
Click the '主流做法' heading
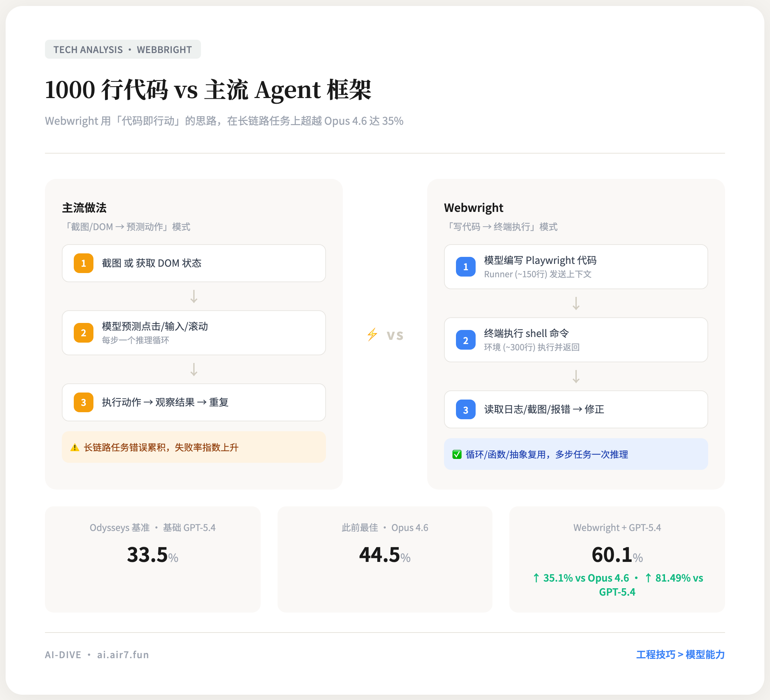click(84, 207)
